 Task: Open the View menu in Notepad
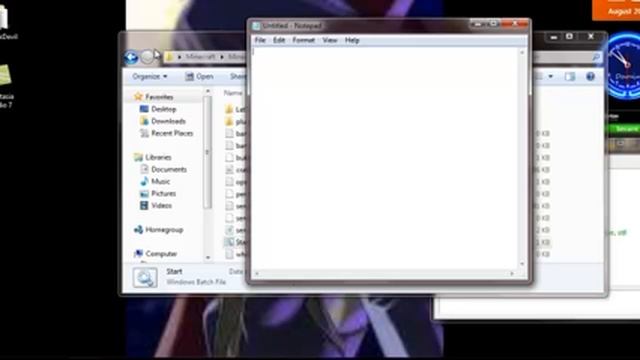[x=330, y=40]
